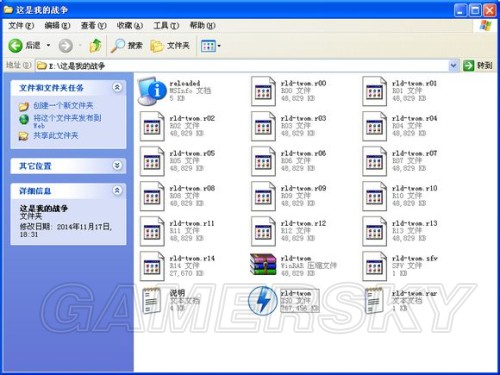Toggle the Folders pane button
Viewport: 500px width, 375px height.
point(170,45)
